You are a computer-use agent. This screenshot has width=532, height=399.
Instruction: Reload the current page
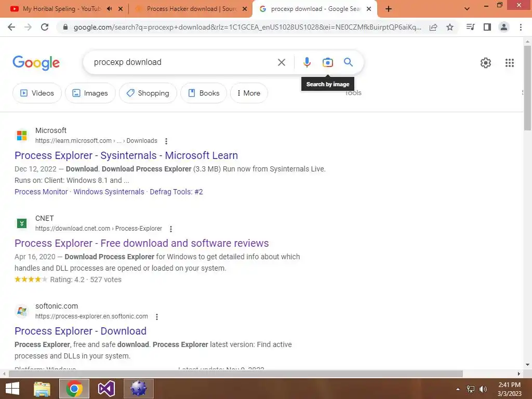click(x=45, y=27)
